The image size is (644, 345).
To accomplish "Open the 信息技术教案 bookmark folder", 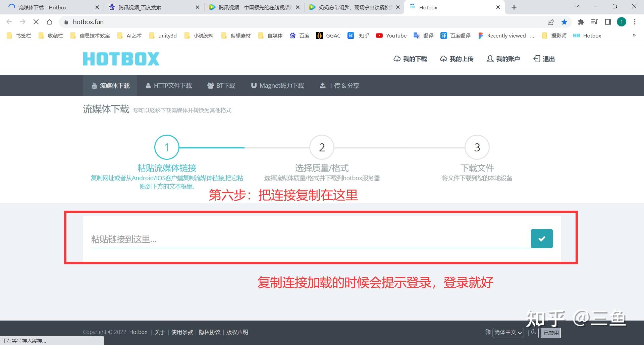I will tap(90, 36).
